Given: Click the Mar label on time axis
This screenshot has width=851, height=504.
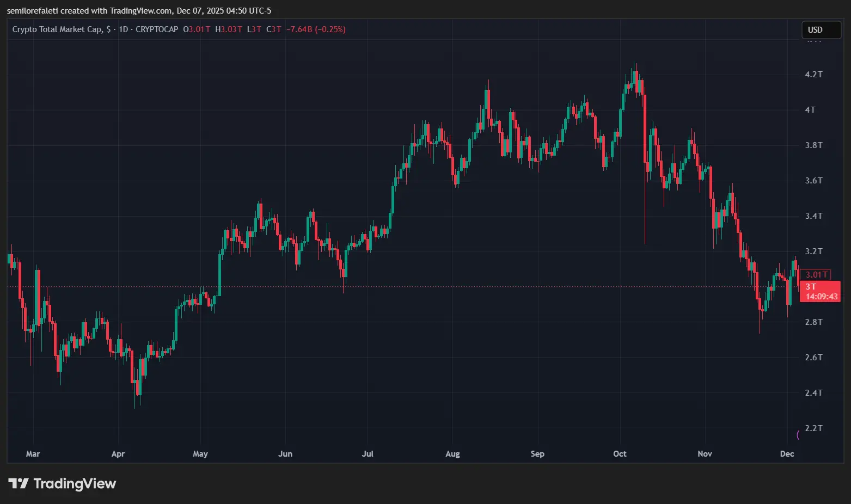Looking at the screenshot, I should (x=33, y=454).
